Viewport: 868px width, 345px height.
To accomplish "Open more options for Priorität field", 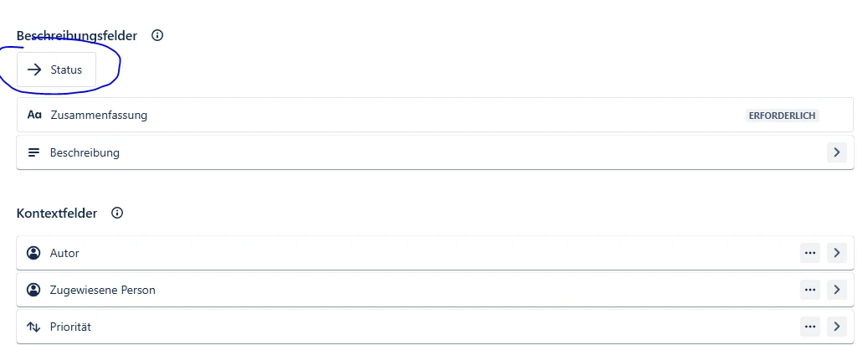I will point(810,327).
